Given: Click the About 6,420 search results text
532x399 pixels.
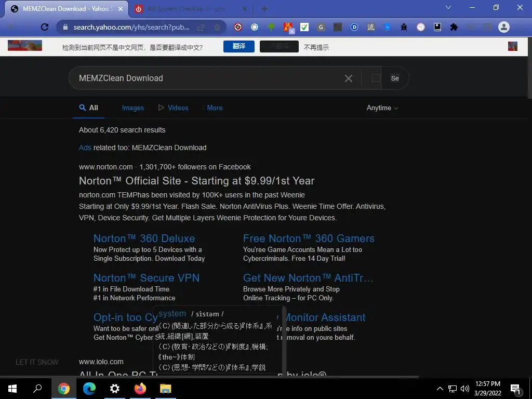Looking at the screenshot, I should pos(122,130).
